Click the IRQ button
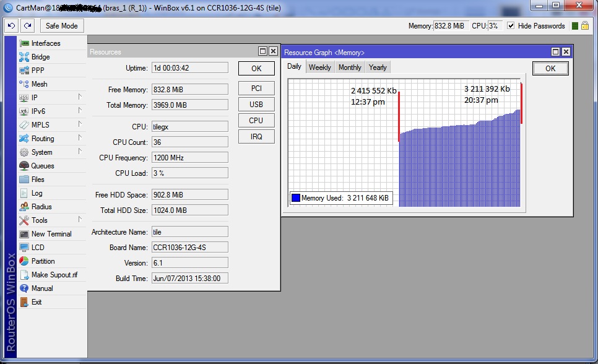Image resolution: width=598 pixels, height=364 pixels. (256, 136)
